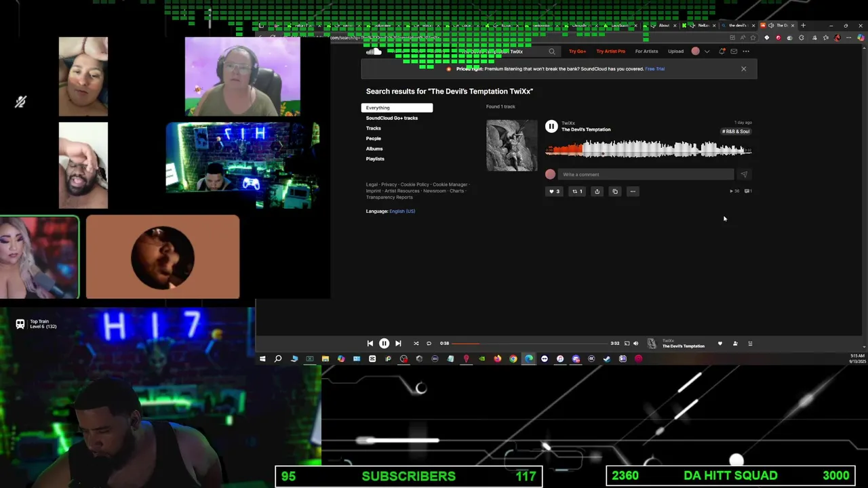Select the Everything filter
868x488 pixels.
coord(397,108)
